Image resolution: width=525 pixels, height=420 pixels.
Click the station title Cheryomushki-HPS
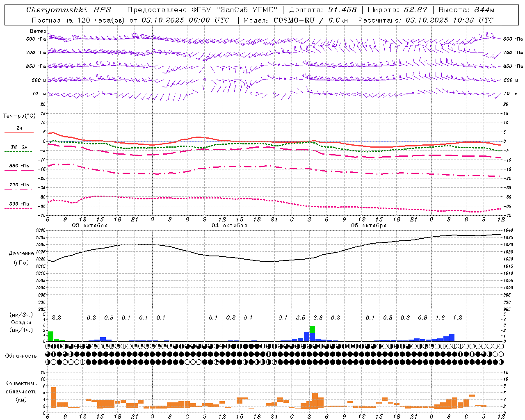(68, 10)
